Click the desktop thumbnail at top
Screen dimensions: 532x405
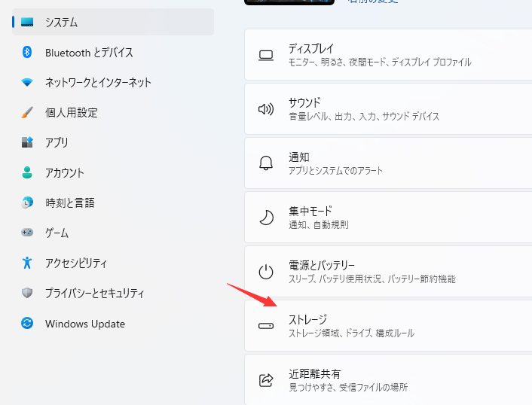tap(289, 2)
